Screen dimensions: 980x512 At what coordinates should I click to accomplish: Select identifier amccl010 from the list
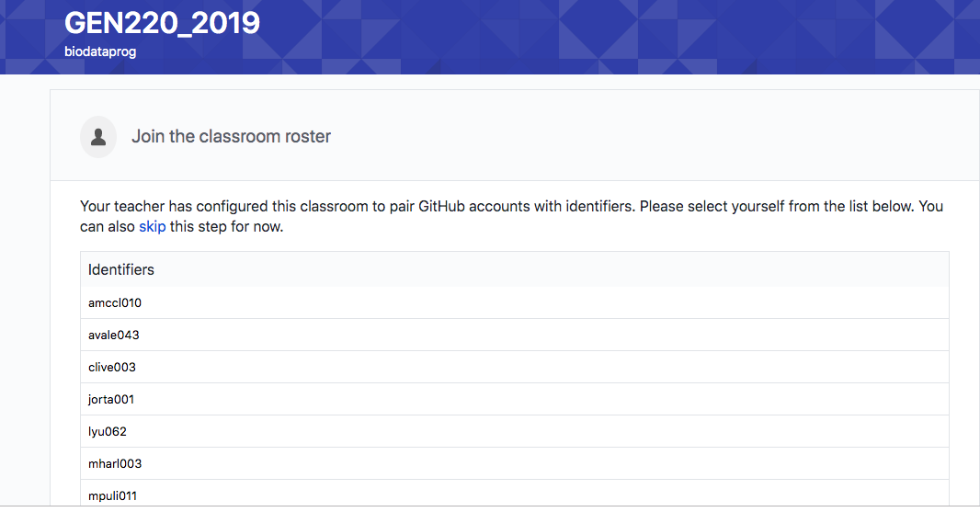115,302
